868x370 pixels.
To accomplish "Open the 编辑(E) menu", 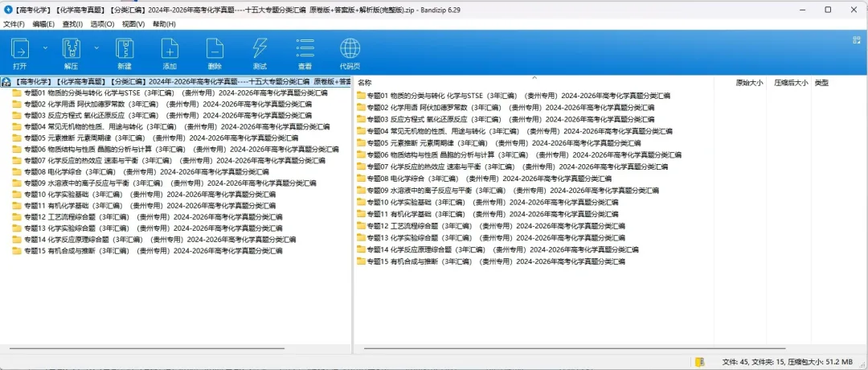I will 43,24.
